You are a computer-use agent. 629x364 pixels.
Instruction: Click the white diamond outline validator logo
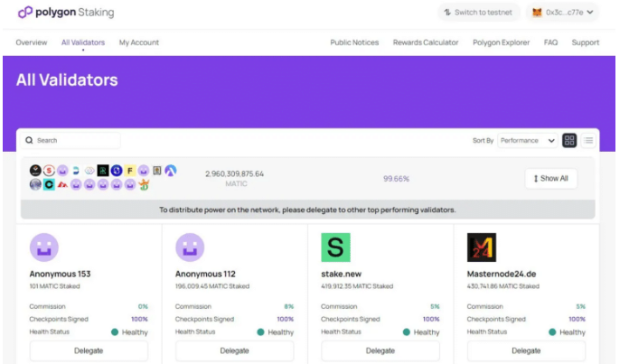89,171
